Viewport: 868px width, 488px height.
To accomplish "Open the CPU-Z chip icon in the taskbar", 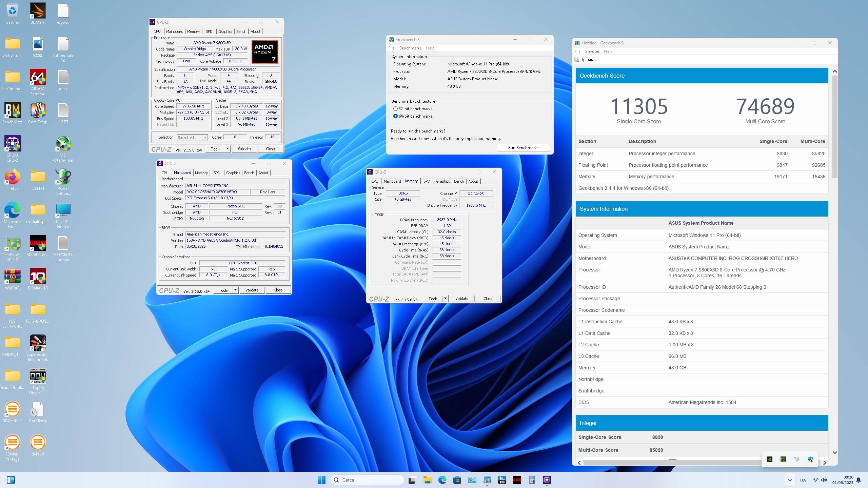I will [547, 480].
